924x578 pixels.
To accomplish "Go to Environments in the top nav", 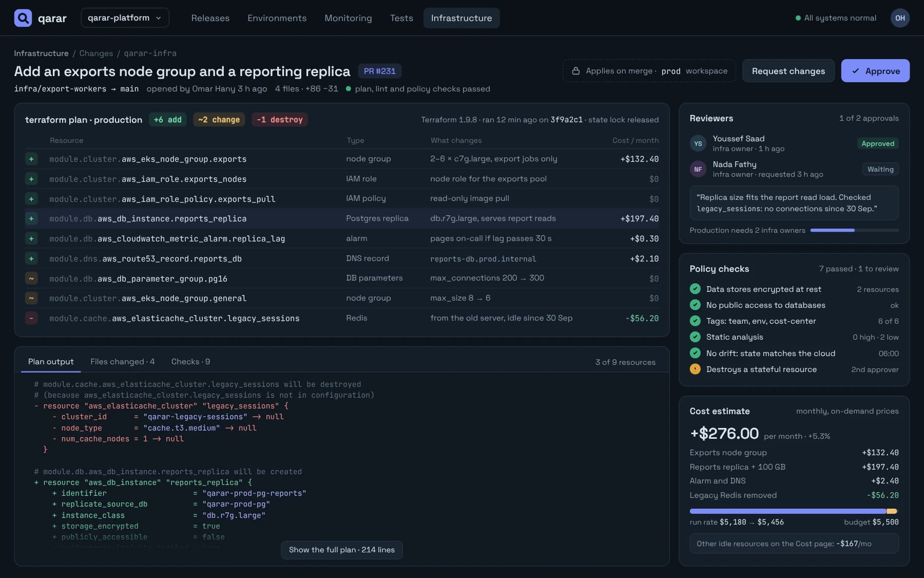I will (277, 18).
